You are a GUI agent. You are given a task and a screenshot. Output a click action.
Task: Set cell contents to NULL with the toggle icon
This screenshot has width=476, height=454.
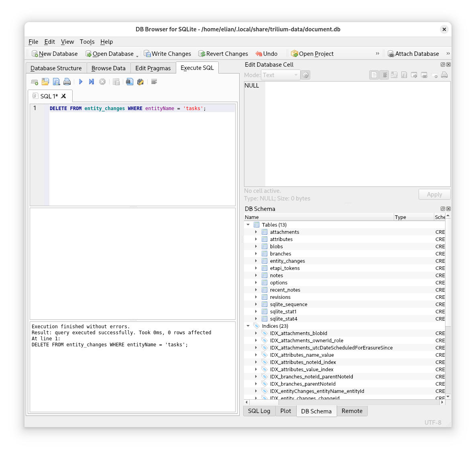click(434, 75)
